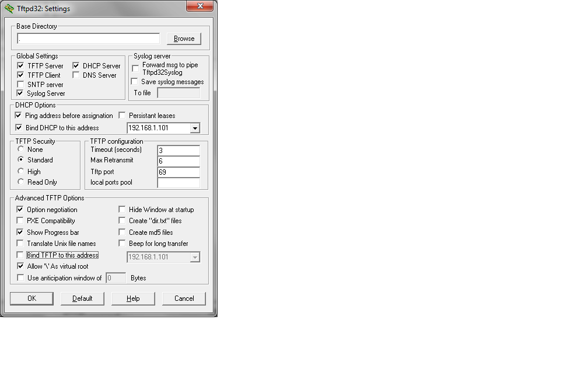The image size is (588, 368).
Task: Click the Browse button
Action: coord(184,39)
